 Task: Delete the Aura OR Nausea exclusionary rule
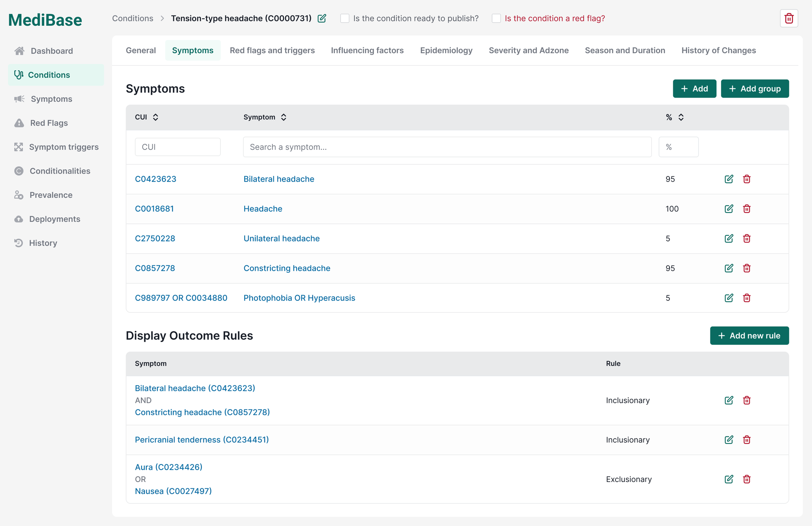pyautogui.click(x=747, y=479)
